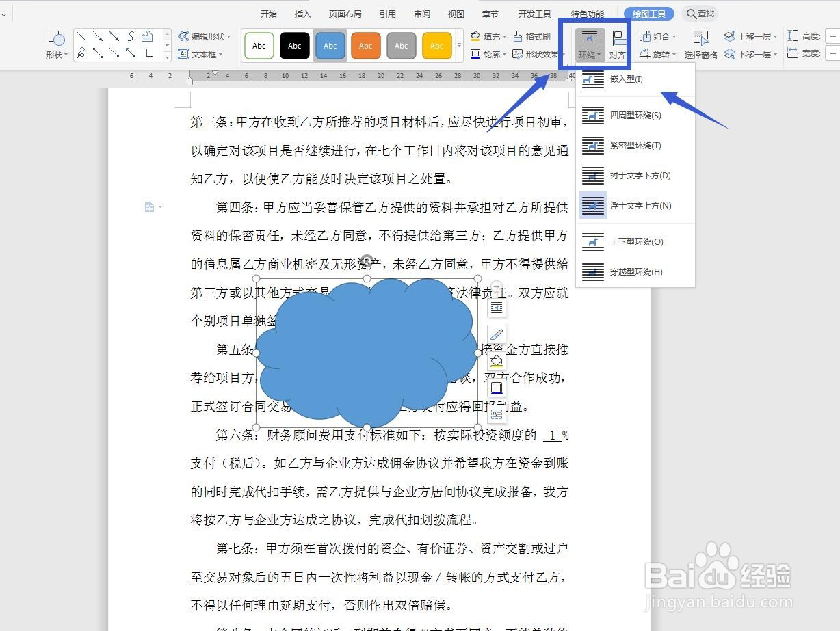Select the blue cloud shape
The width and height of the screenshot is (840, 631).
tap(367, 353)
